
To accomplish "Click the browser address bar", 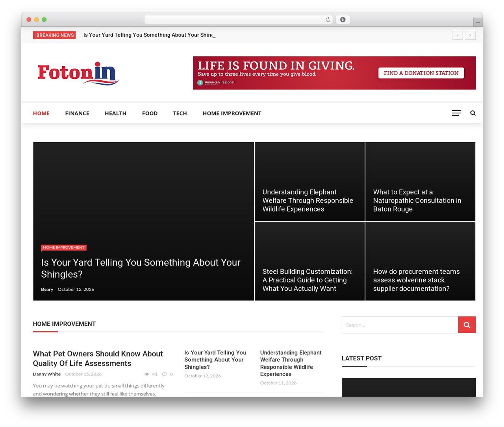I will [x=238, y=20].
